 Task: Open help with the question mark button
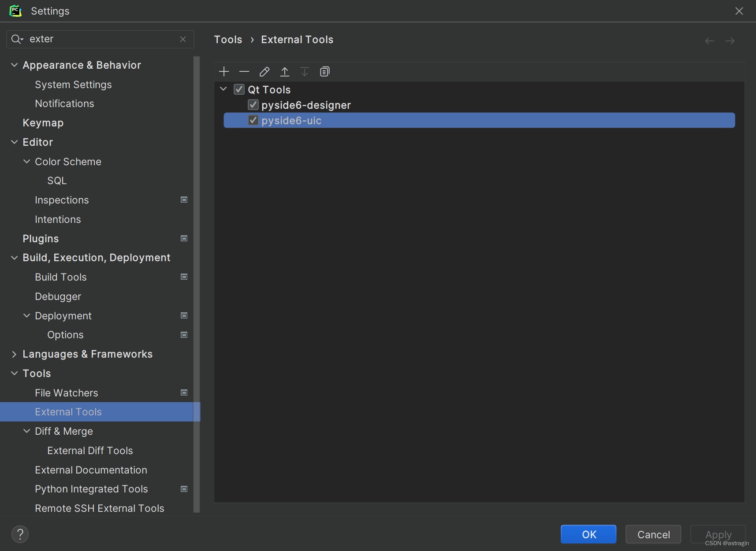20,534
